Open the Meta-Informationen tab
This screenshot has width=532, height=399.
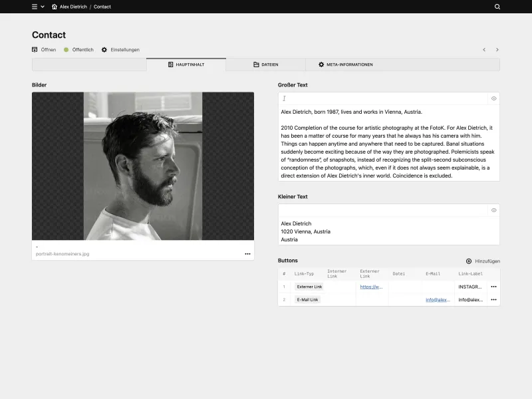pyautogui.click(x=346, y=65)
